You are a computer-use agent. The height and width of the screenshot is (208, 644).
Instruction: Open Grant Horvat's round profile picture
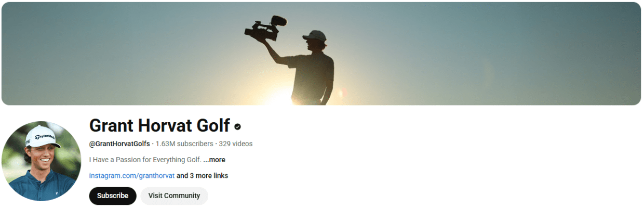point(42,161)
